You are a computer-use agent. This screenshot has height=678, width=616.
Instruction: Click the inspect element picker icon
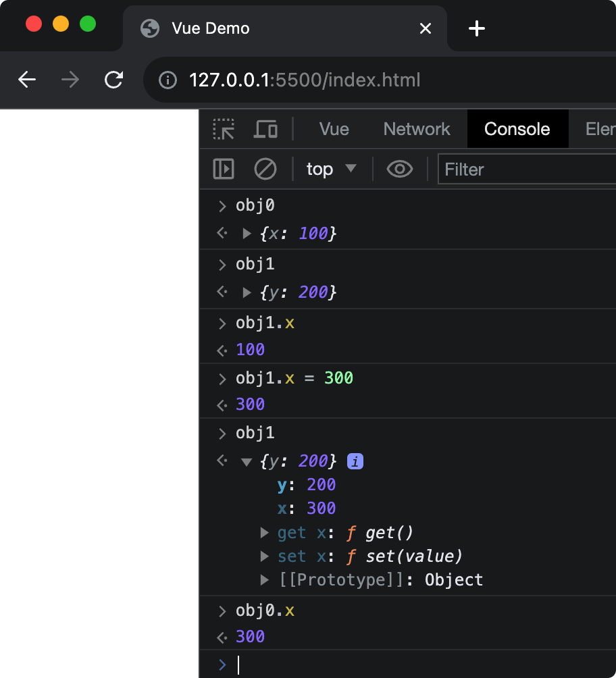[224, 129]
